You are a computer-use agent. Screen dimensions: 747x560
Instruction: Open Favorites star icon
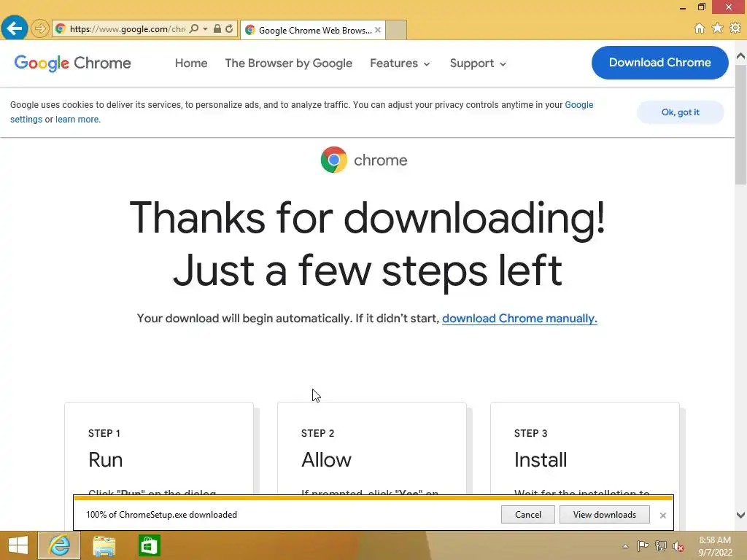pyautogui.click(x=717, y=28)
